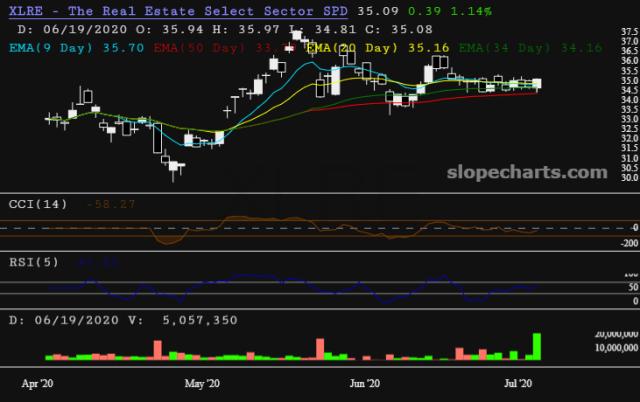Click the Apr '20 date axis label
Image resolution: width=640 pixels, height=402 pixels.
pos(40,382)
